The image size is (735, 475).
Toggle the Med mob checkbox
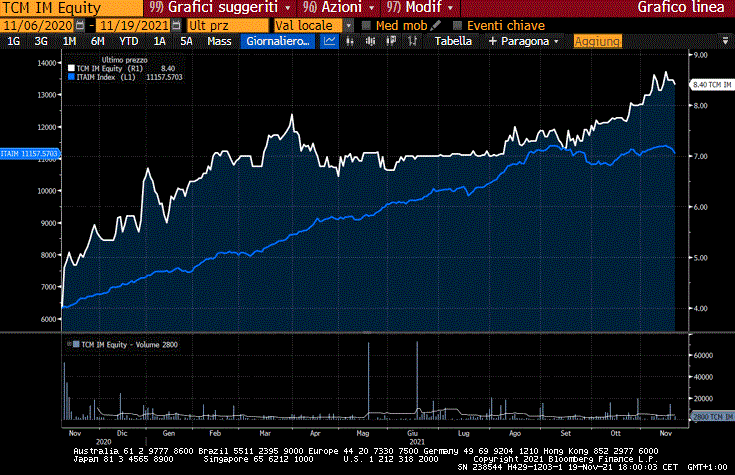(367, 25)
